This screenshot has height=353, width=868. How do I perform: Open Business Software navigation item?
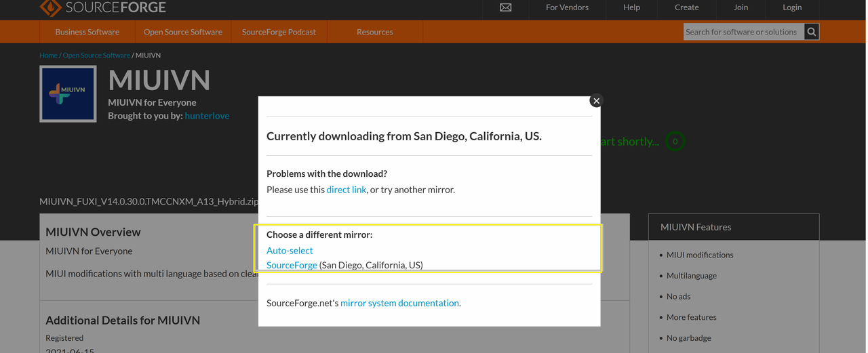coord(87,32)
